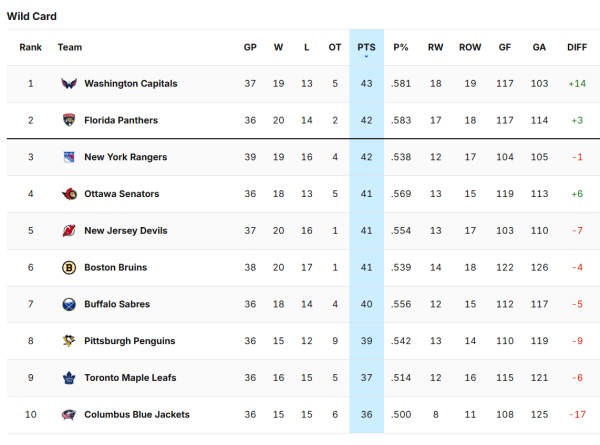The width and height of the screenshot is (600, 445).
Task: Click the Washington Capitals logo icon
Action: click(x=69, y=84)
